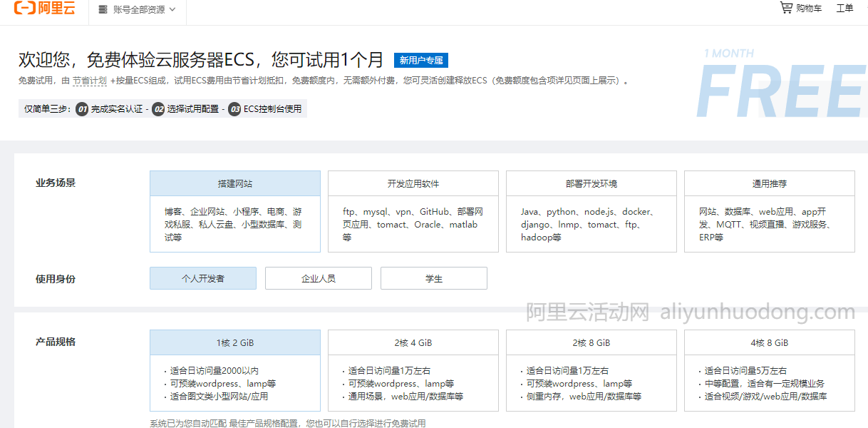Click the 系统已为您自动匹配 hint text
Viewport: 868px width, 428px height.
[287, 423]
